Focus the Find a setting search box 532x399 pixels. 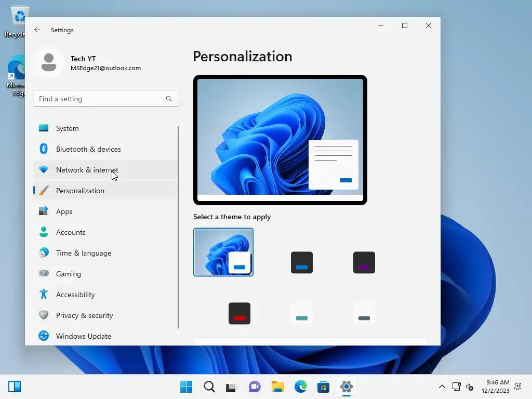point(106,99)
